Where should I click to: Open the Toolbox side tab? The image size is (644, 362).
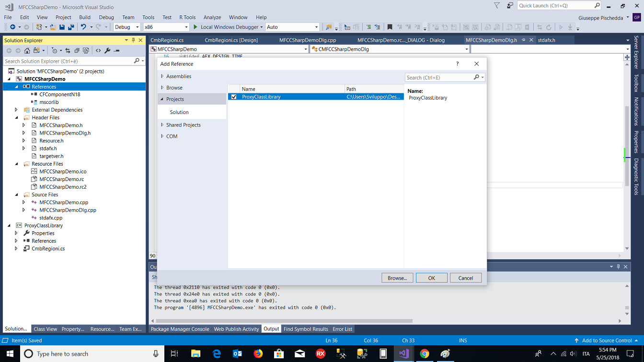[x=636, y=83]
